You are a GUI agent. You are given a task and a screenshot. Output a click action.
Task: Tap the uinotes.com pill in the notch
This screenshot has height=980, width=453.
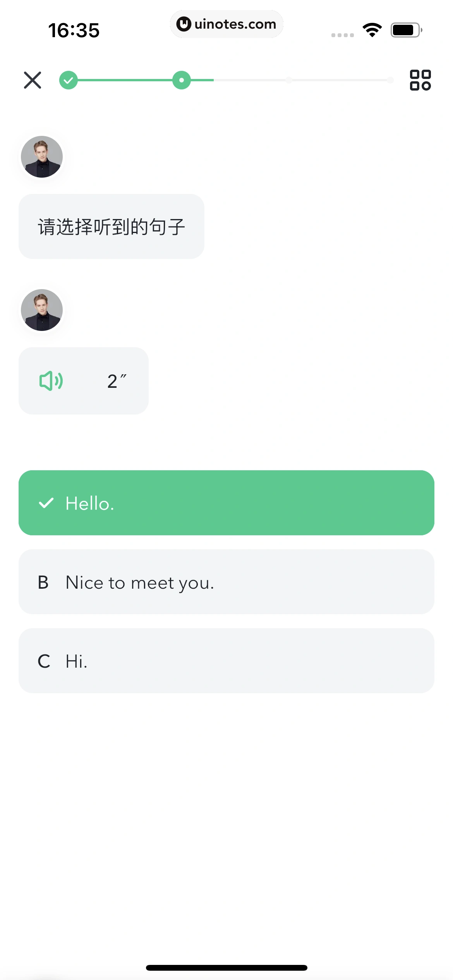click(226, 24)
